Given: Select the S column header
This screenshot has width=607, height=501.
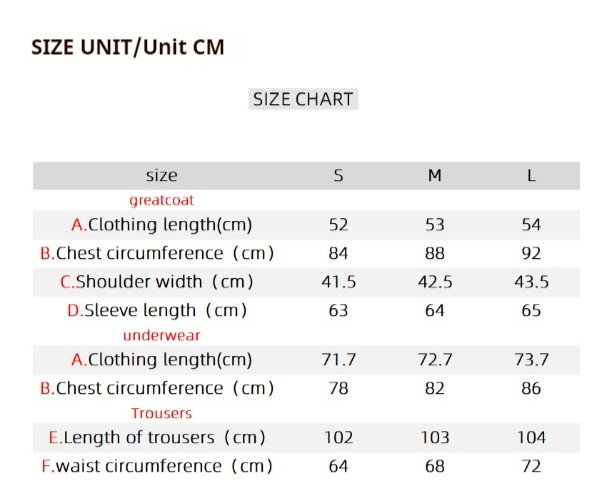Looking at the screenshot, I should coord(338,176).
